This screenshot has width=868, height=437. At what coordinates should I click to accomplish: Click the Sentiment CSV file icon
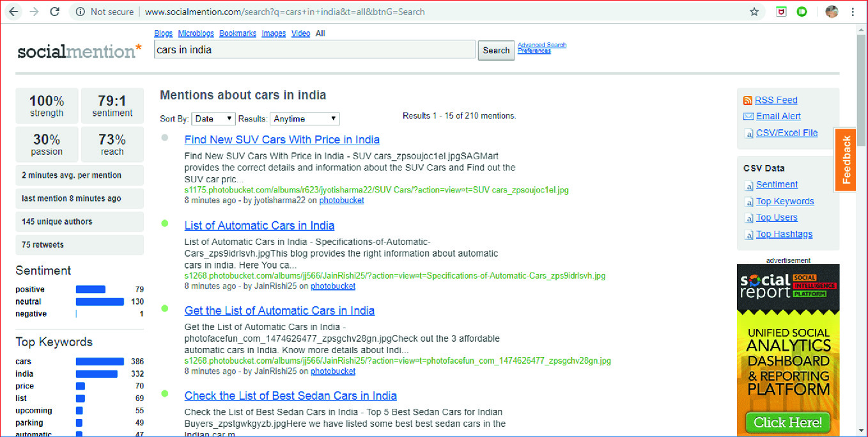(x=749, y=186)
